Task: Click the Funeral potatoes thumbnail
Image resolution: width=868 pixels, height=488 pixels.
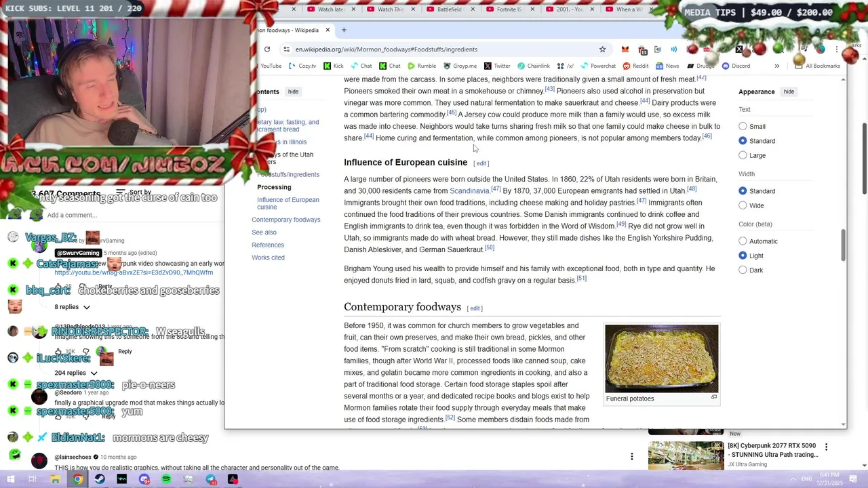Action: coord(661,359)
